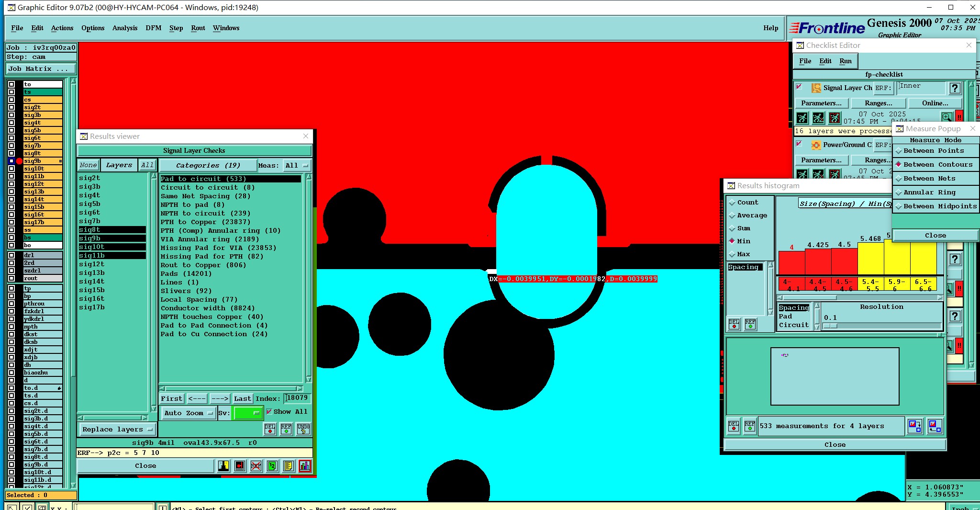Open the histogram bar-chart icon in Results viewer

coord(305,465)
